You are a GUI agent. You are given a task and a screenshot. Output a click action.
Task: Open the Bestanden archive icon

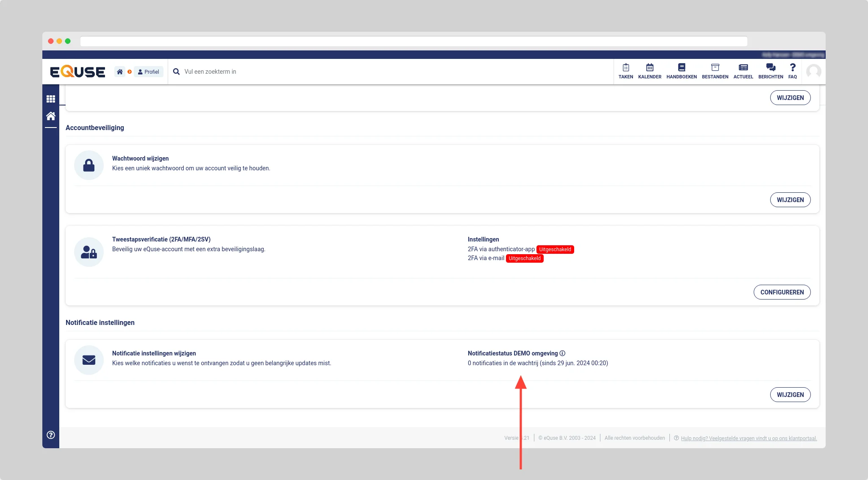pyautogui.click(x=715, y=71)
